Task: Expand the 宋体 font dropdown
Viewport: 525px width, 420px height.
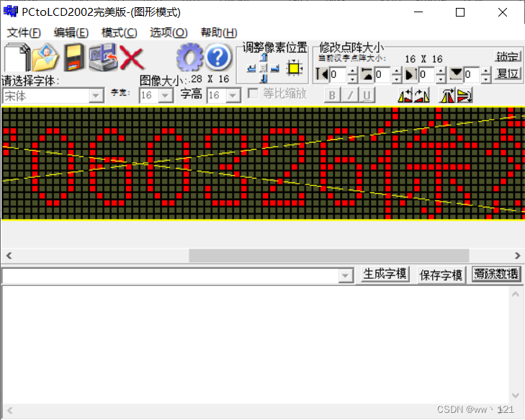Action: tap(96, 96)
